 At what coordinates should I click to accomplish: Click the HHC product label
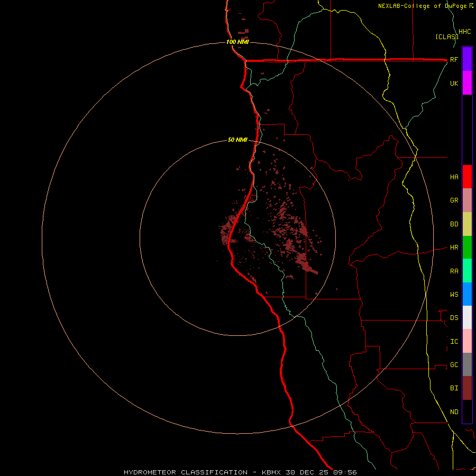click(465, 32)
